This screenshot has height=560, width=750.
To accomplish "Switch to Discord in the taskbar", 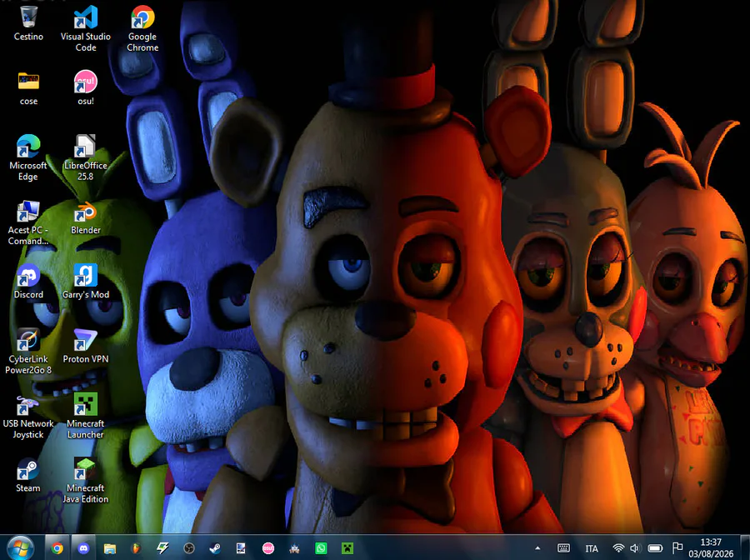I will (83, 548).
